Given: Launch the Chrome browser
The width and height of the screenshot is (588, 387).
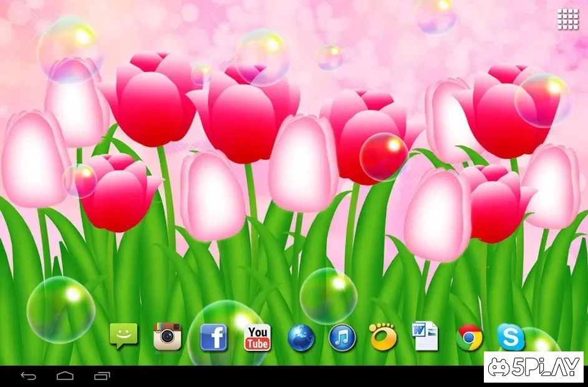Looking at the screenshot, I should (469, 338).
